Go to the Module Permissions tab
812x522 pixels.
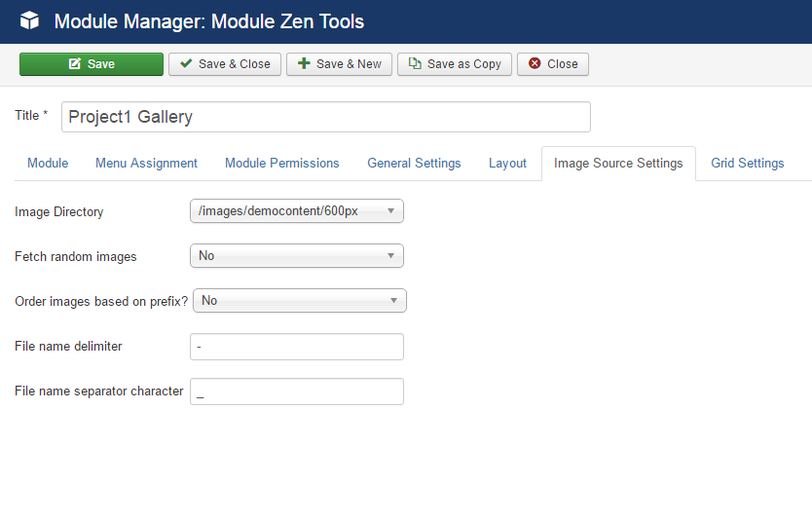coord(282,164)
